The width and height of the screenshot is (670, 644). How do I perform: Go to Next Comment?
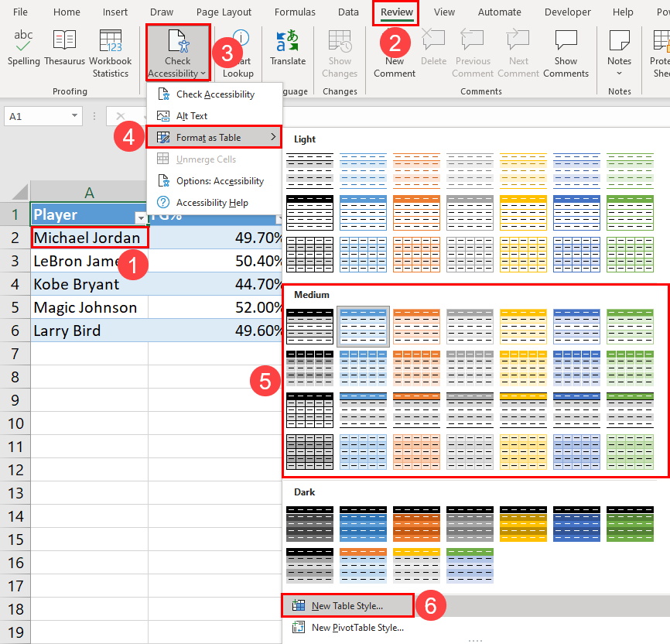518,53
